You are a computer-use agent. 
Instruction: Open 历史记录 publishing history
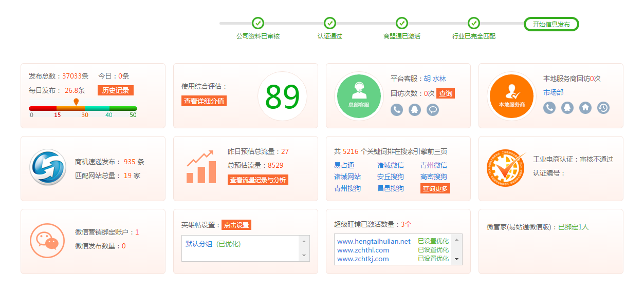pos(116,90)
